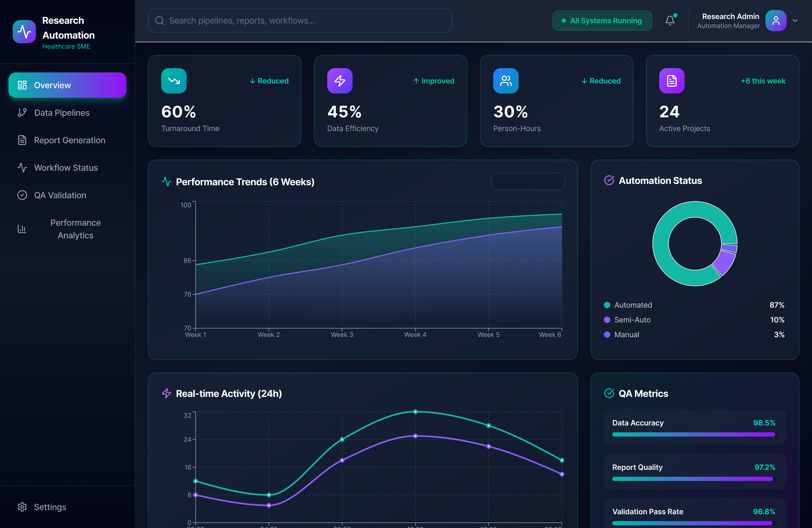Select the Report Generation icon in sidebar
This screenshot has width=812, height=528.
click(x=22, y=140)
